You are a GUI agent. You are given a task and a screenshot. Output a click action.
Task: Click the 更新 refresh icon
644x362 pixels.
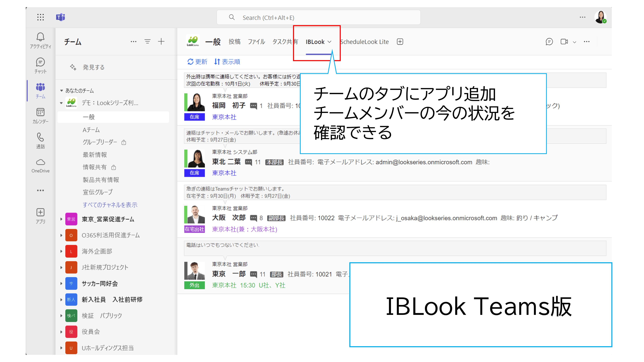click(191, 62)
